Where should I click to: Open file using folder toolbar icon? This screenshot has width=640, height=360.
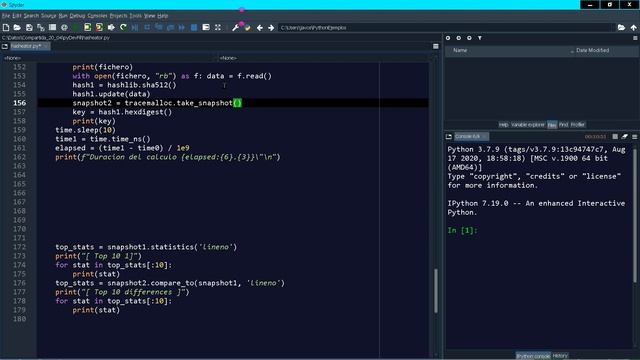click(17, 27)
